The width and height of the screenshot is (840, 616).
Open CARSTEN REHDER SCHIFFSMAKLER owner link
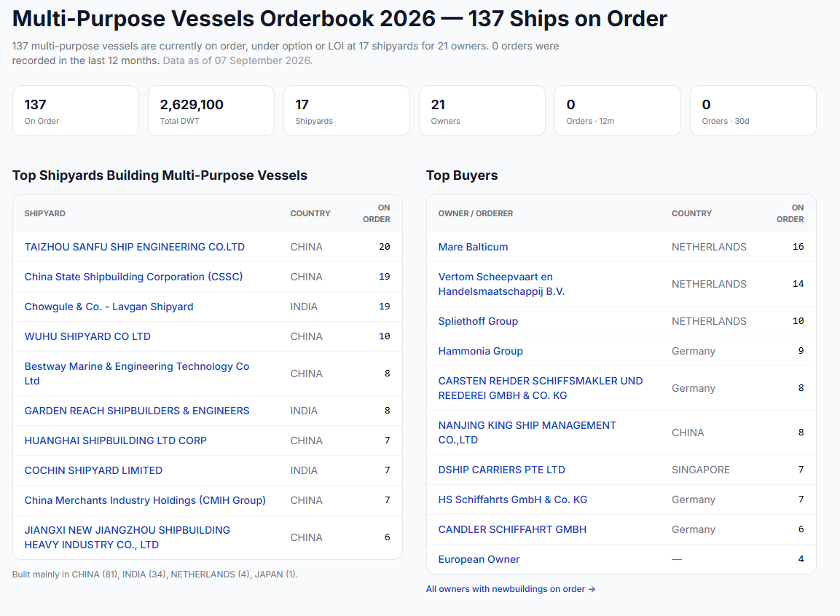(x=540, y=388)
